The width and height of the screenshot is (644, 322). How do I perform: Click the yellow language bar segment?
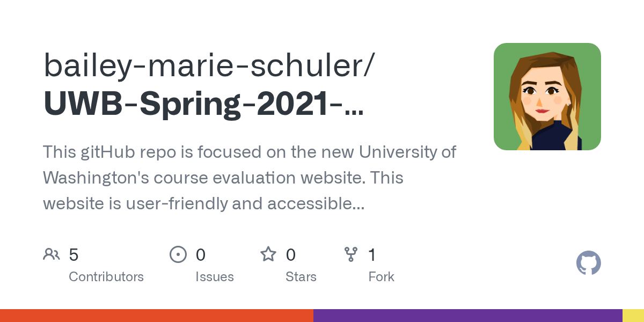633,316
